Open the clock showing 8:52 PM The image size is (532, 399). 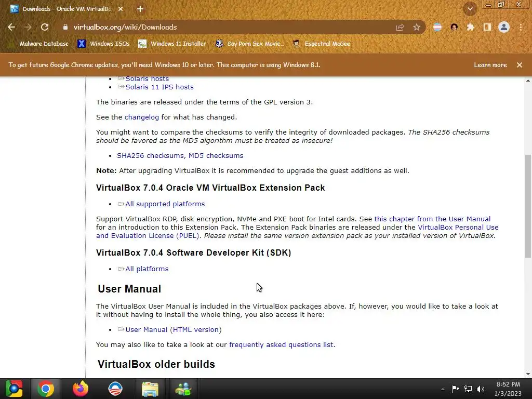pos(508,389)
